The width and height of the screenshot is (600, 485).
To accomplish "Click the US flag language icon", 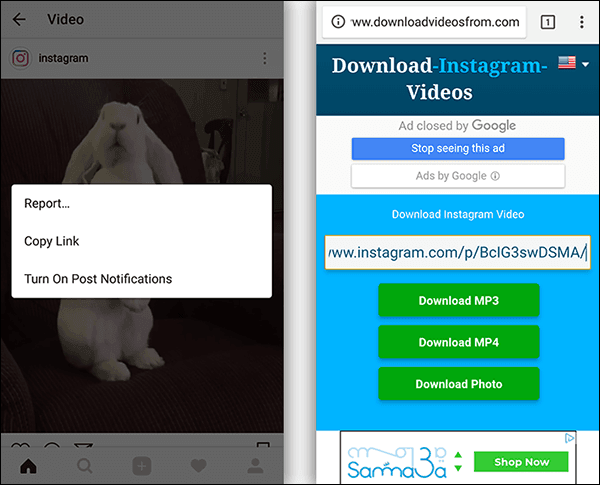I will tap(567, 63).
